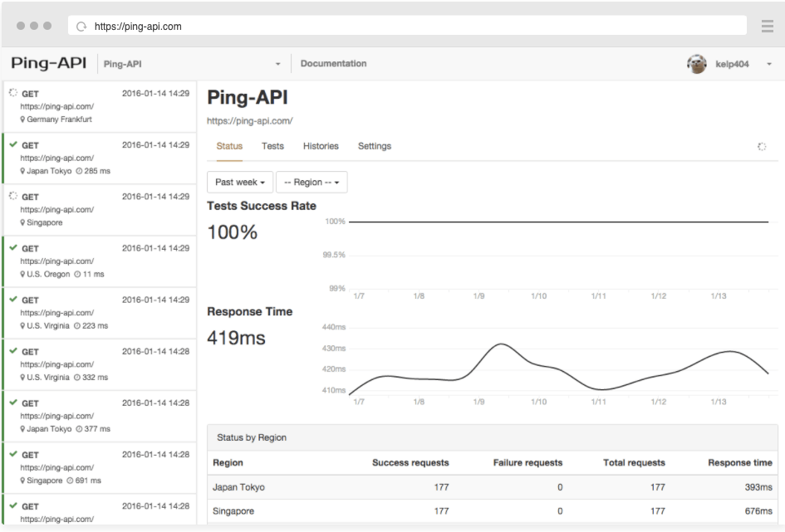
Task: Click the 393ms response time cell
Action: pos(758,487)
